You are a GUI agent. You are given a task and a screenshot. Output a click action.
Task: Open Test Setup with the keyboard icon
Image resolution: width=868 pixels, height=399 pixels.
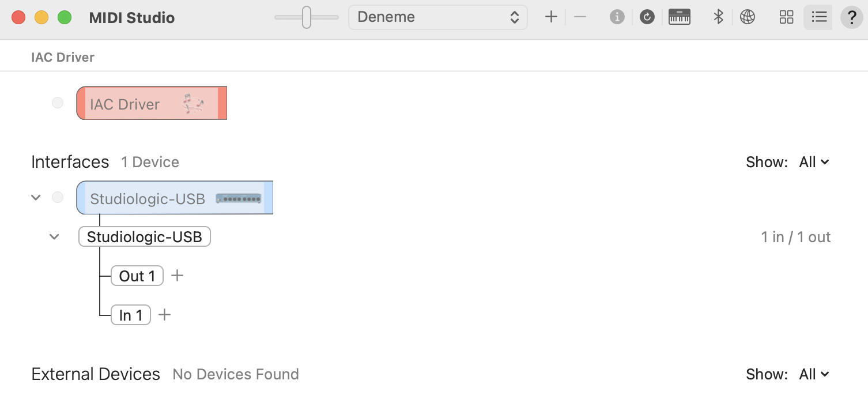pyautogui.click(x=680, y=17)
